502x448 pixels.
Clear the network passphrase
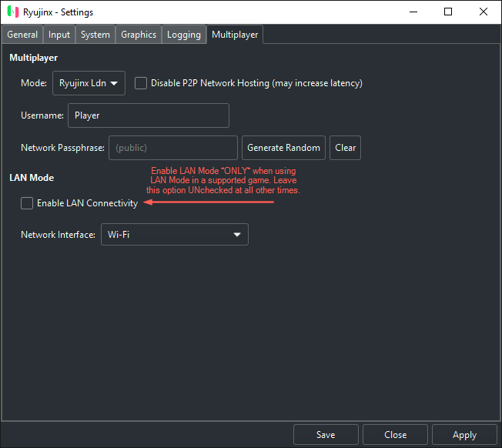(346, 148)
